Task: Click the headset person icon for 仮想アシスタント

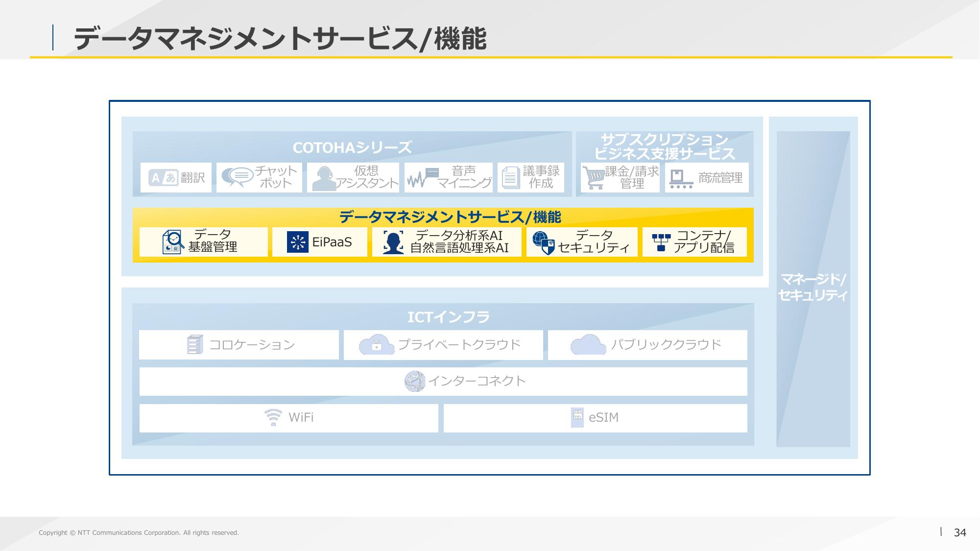Action: [x=323, y=178]
